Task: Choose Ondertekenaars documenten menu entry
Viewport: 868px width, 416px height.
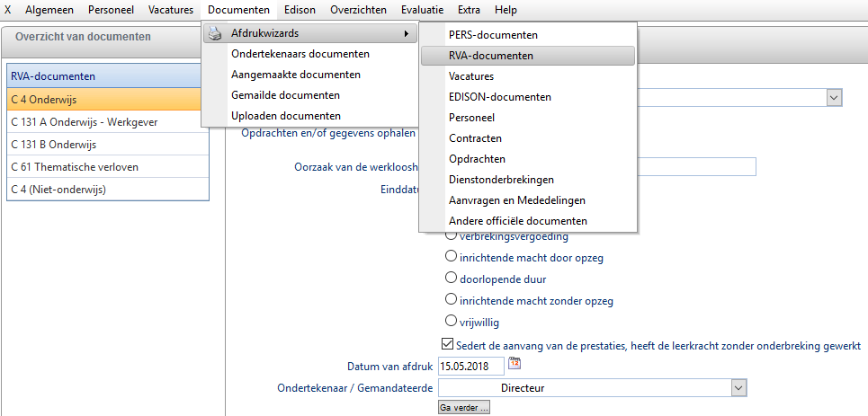Action: pyautogui.click(x=300, y=54)
